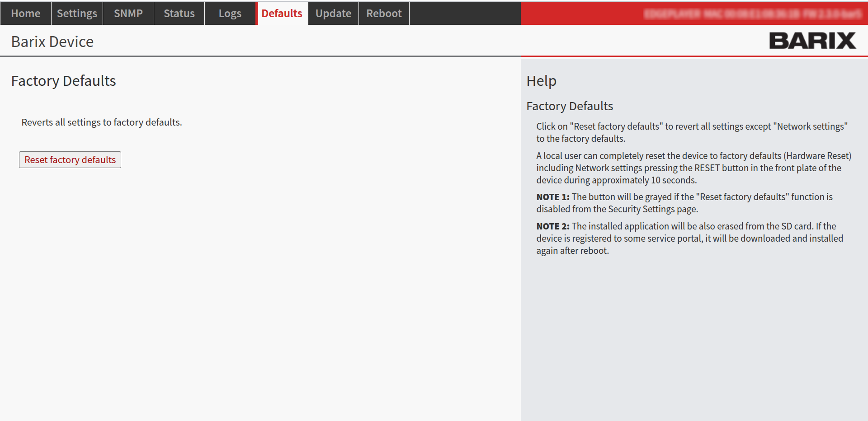Switch to the SNMP tab
Image resolution: width=868 pixels, height=421 pixels.
(x=128, y=14)
